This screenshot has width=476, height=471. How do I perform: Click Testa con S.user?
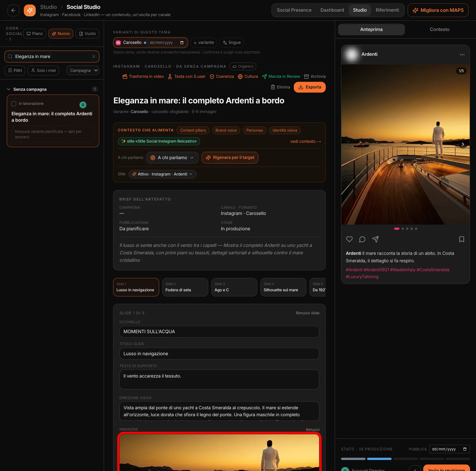[x=187, y=76]
